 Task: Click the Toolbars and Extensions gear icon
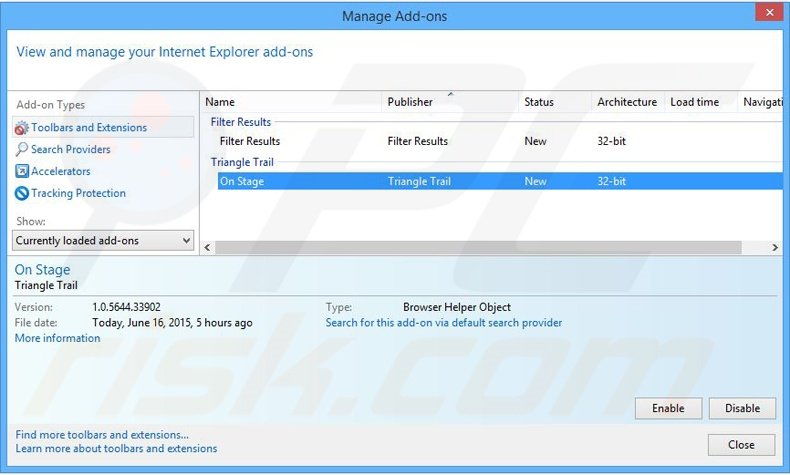click(22, 128)
